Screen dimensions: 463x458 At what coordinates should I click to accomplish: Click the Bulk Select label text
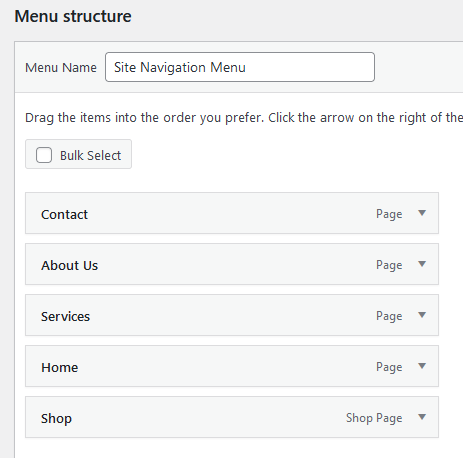[90, 156]
